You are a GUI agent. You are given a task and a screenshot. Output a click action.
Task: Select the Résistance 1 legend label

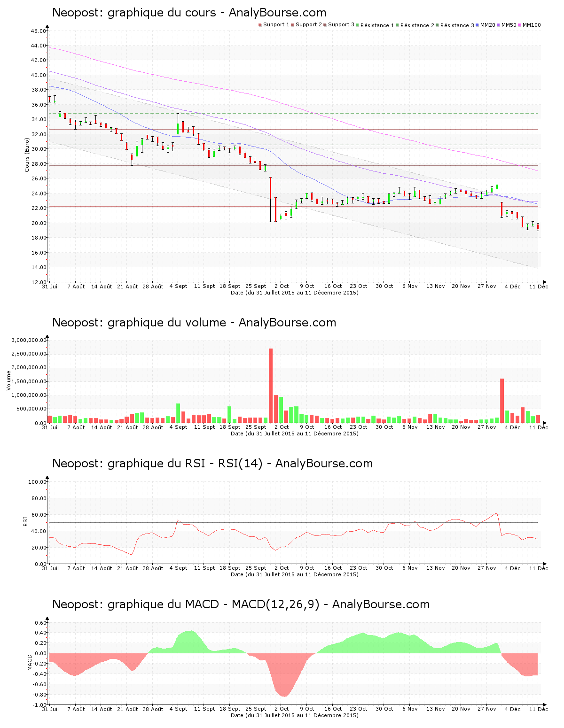377,25
